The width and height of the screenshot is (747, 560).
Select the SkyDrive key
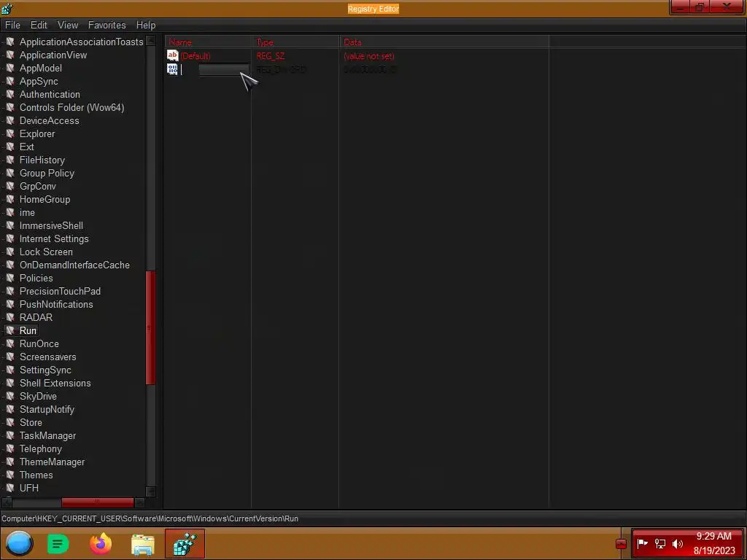point(38,396)
